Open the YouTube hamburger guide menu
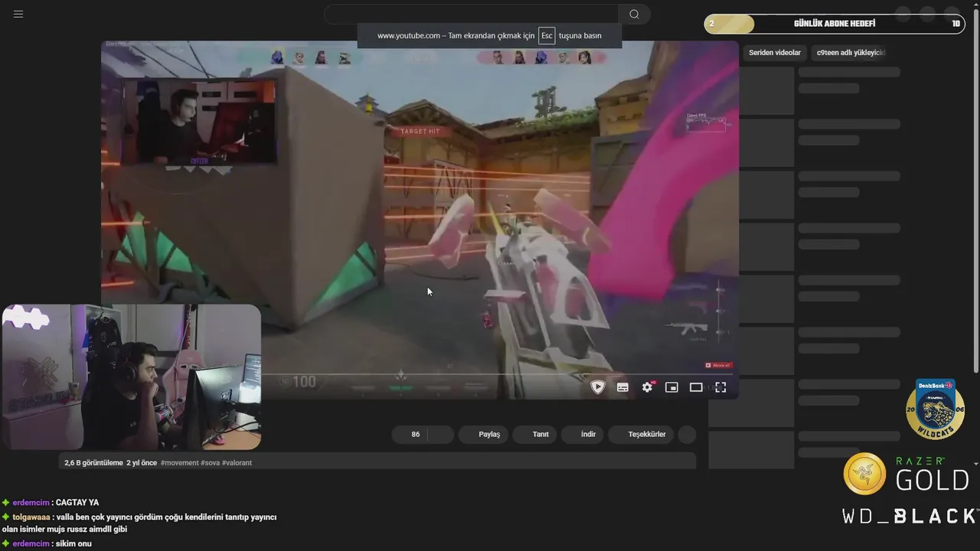This screenshot has height=551, width=980. point(18,14)
